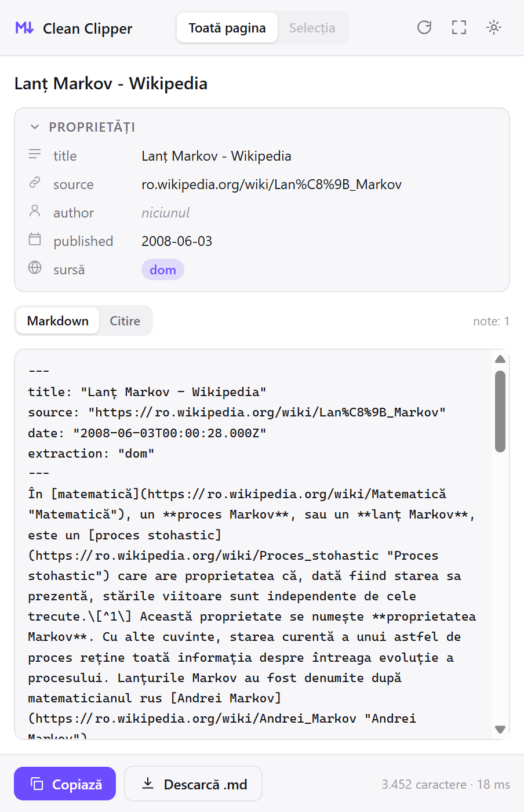The width and height of the screenshot is (524, 812).
Task: Click the page heading Lanț Markov - Wikipedia
Action: 111,84
